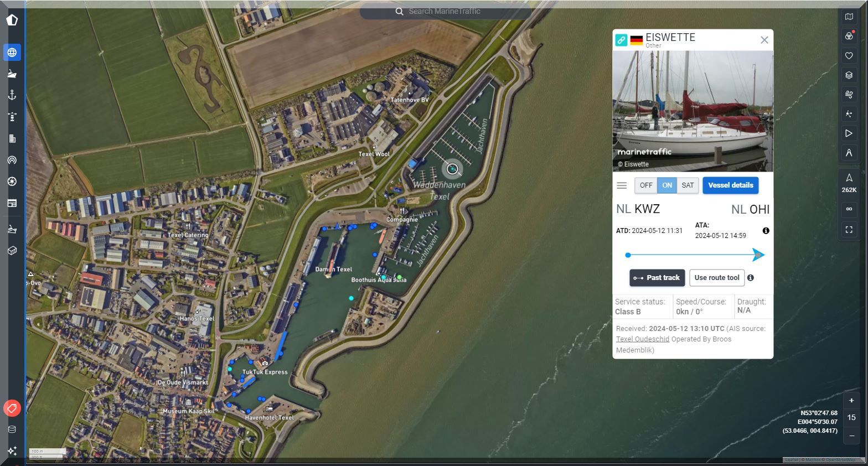Show the vessel's Past track
Viewport: 868px width, 466px height.
[x=657, y=278]
